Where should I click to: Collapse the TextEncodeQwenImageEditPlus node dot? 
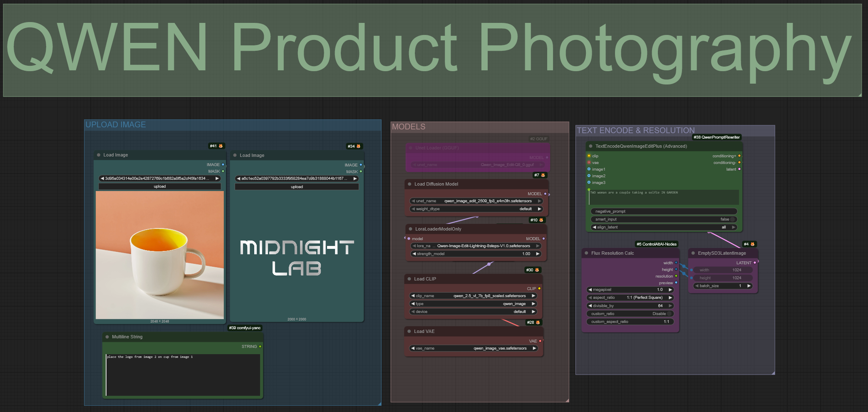(590, 146)
